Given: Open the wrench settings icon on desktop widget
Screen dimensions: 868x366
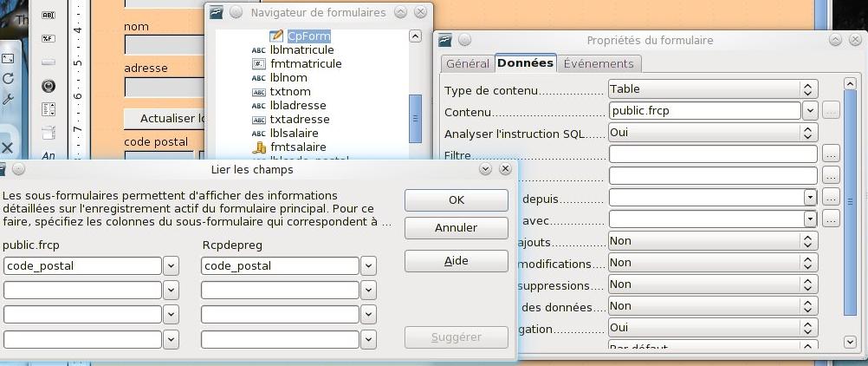Looking at the screenshot, I should tap(8, 99).
